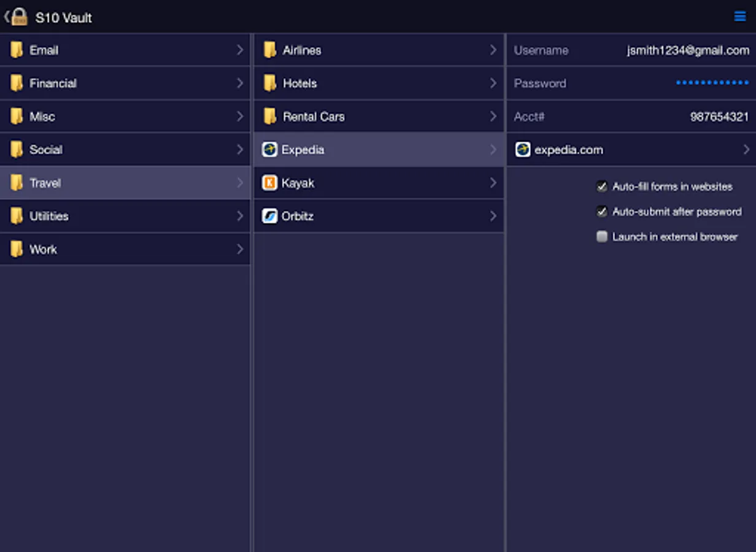Click the Acct# label
Viewport: 756px width, 552px height.
pos(530,117)
